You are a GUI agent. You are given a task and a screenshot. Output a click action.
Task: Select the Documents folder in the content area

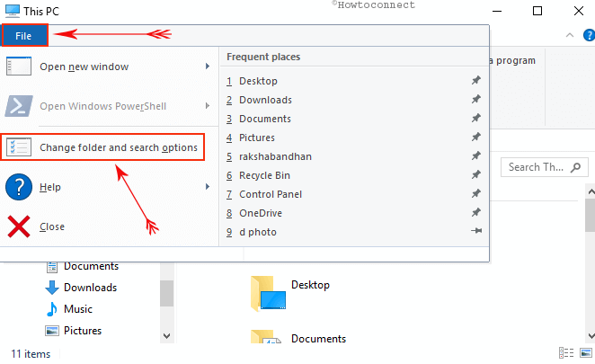[x=300, y=337]
